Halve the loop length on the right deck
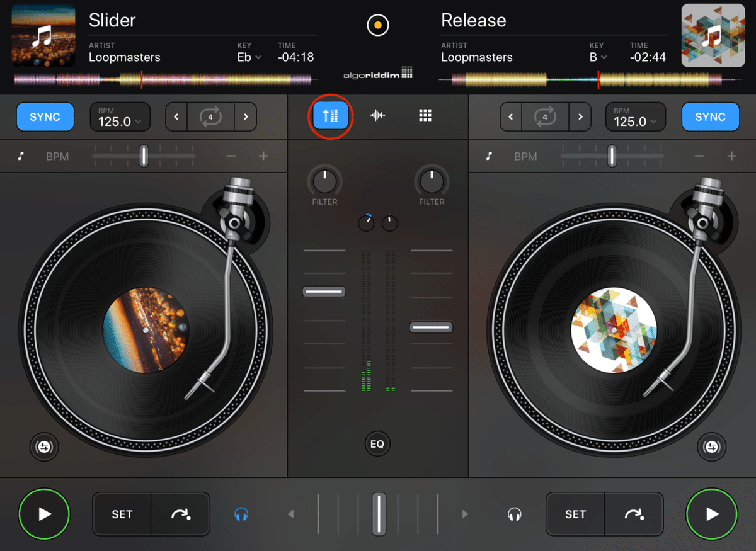Viewport: 756px width, 551px height. click(511, 117)
